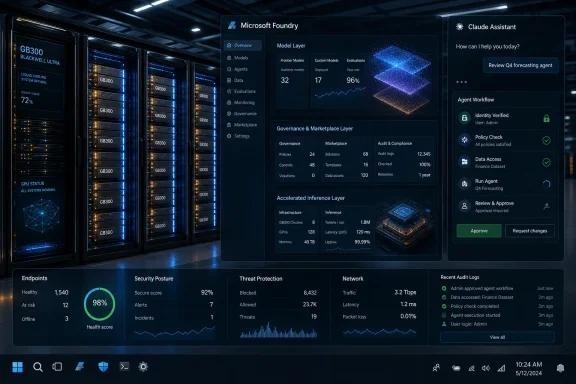Click the Run Agent step icon

(464, 184)
